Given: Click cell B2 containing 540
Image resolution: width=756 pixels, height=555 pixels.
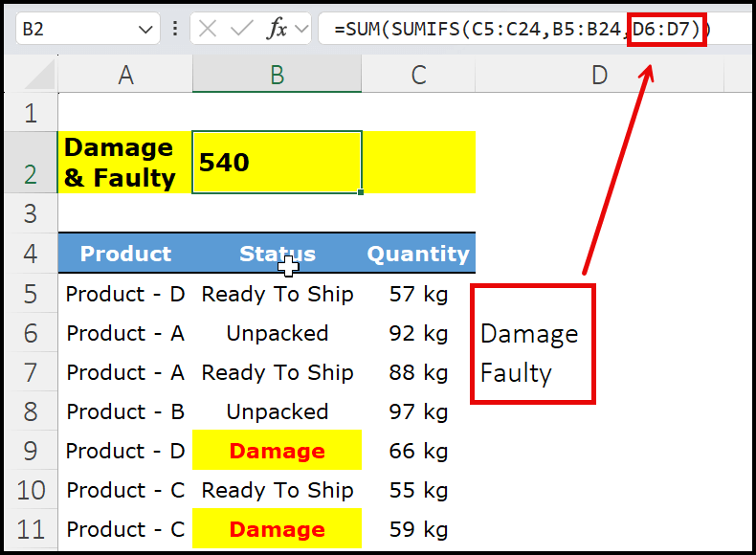Looking at the screenshot, I should 277,163.
